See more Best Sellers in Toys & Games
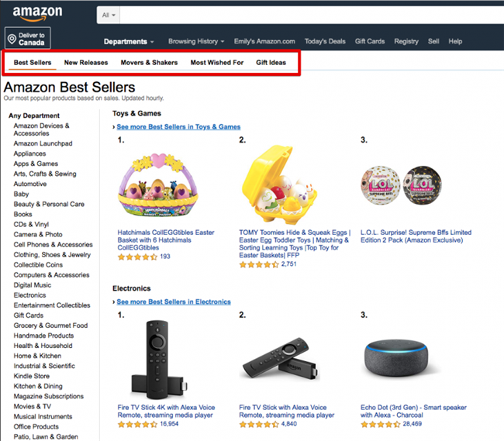Viewport: 504px width, 441px height. pos(178,126)
